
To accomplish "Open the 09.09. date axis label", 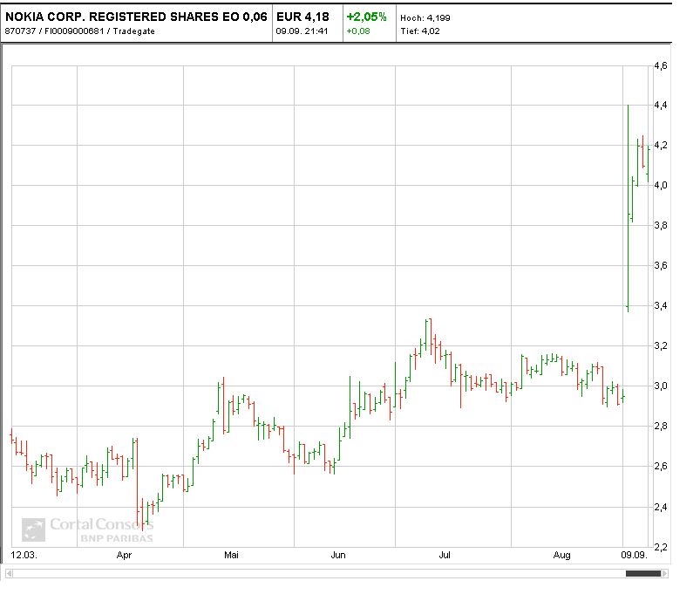I will (x=635, y=553).
